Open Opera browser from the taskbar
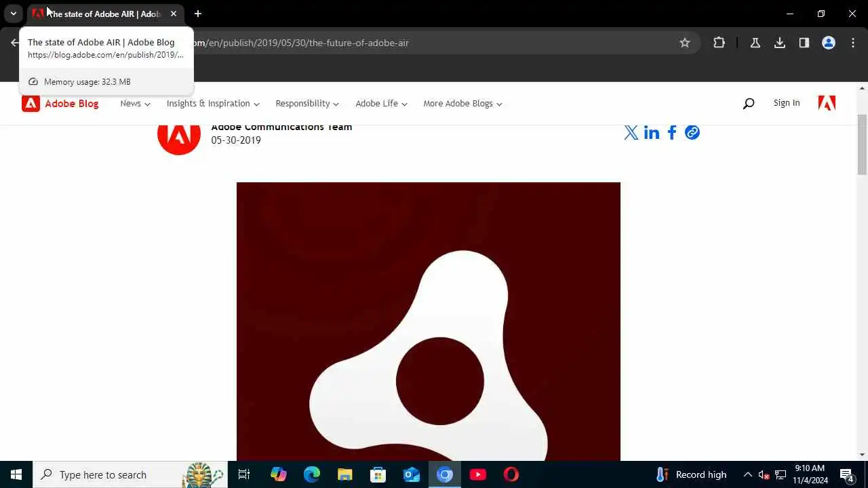Screen dimensions: 868x488 click(511, 474)
